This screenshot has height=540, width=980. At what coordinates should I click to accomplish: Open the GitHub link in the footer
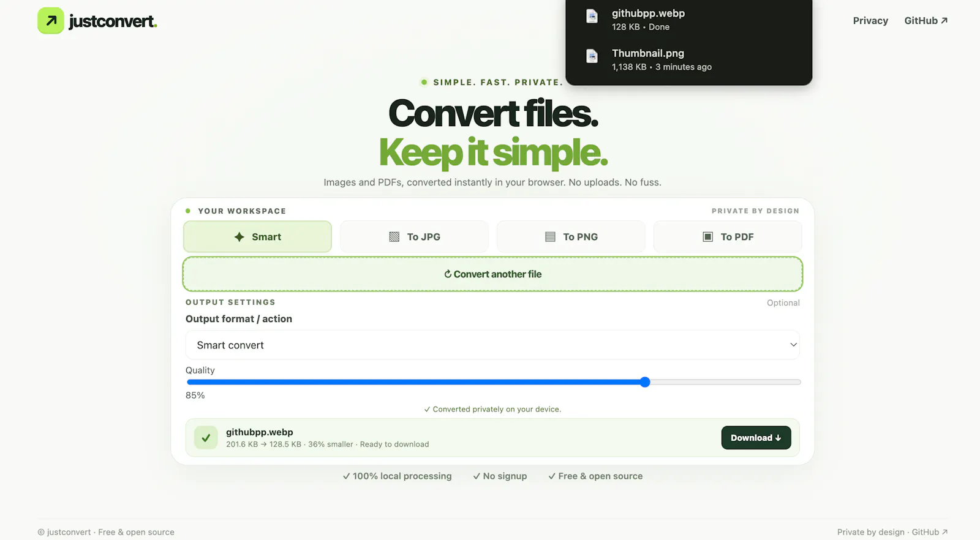point(930,532)
